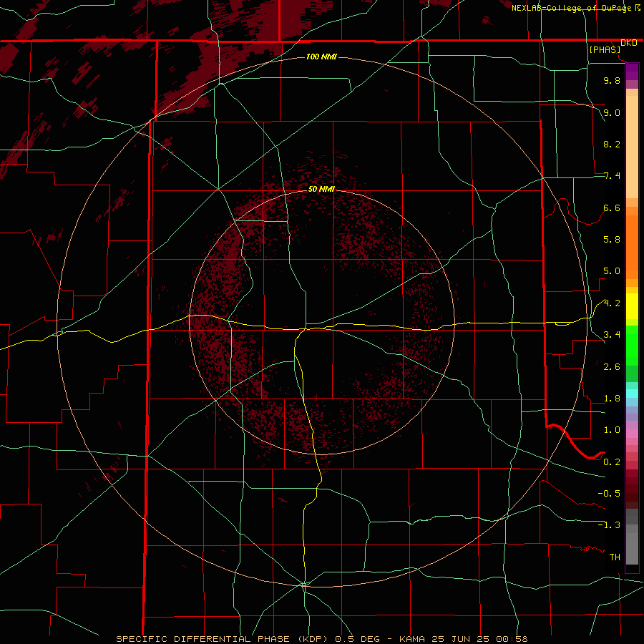The width and height of the screenshot is (644, 644).
Task: Click the light peach color band
Action: [632, 147]
